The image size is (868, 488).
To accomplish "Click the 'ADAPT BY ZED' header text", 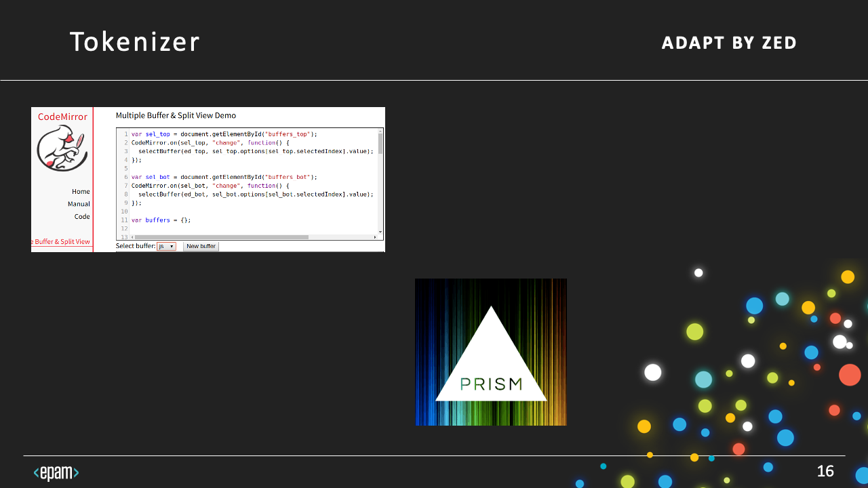I will point(729,43).
